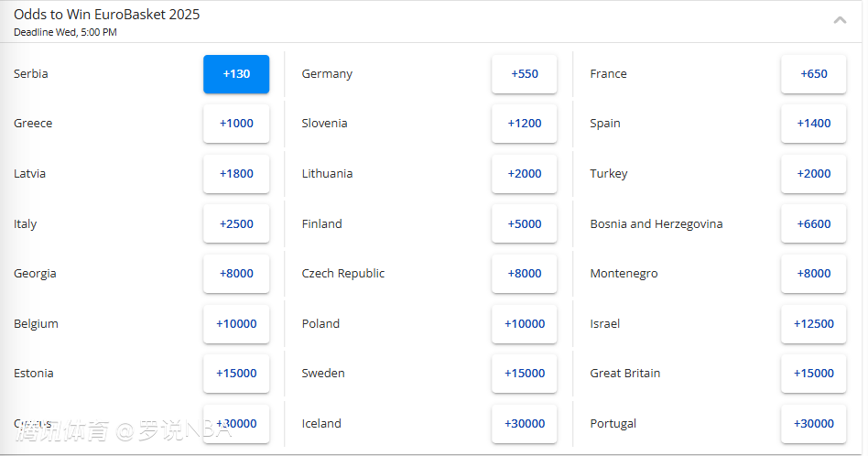Viewport: 868px width, 456px height.
Task: Select Great Britain +15000 odds
Action: (x=814, y=374)
